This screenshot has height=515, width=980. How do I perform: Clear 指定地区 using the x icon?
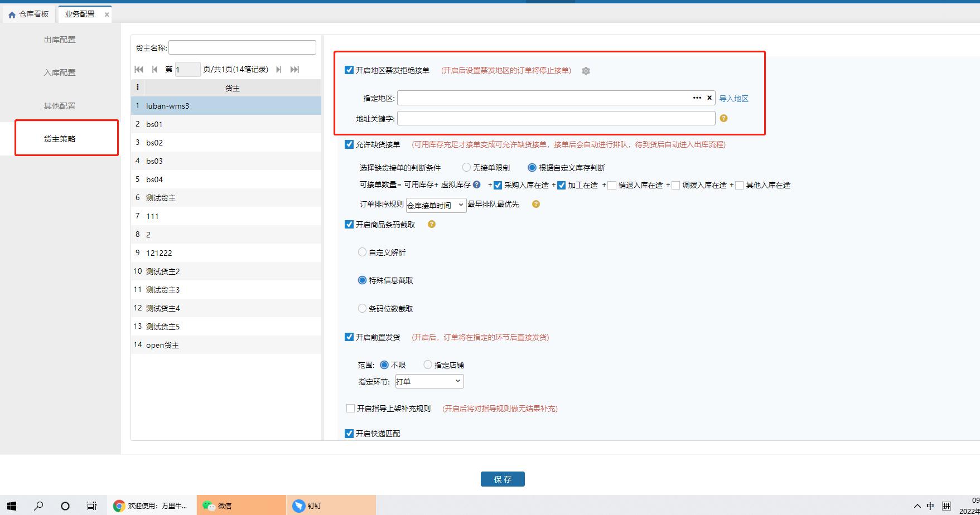[x=709, y=98]
